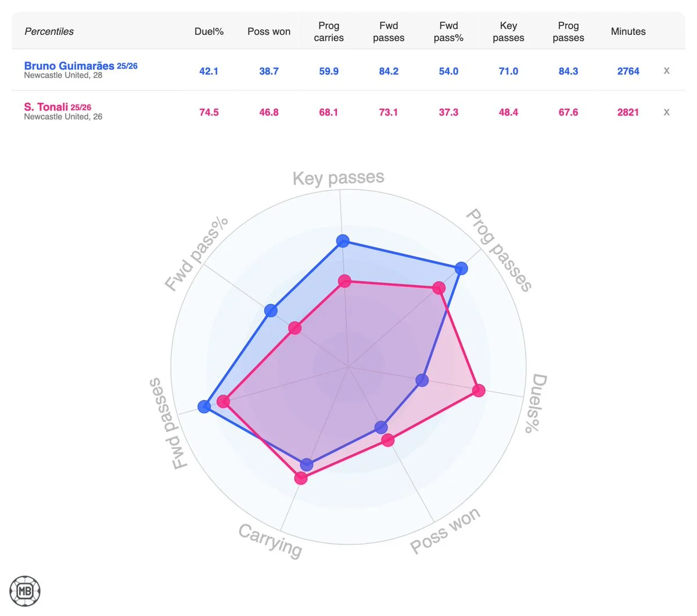Select pink Poss won radar point
697x616 pixels.
pos(388,440)
